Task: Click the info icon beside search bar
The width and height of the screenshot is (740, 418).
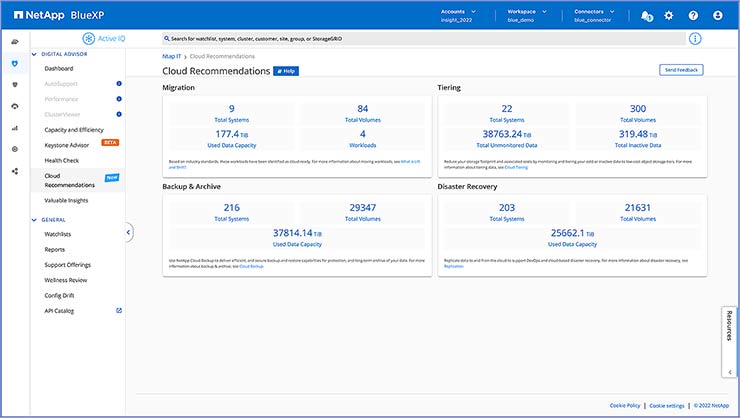Action: pos(695,39)
